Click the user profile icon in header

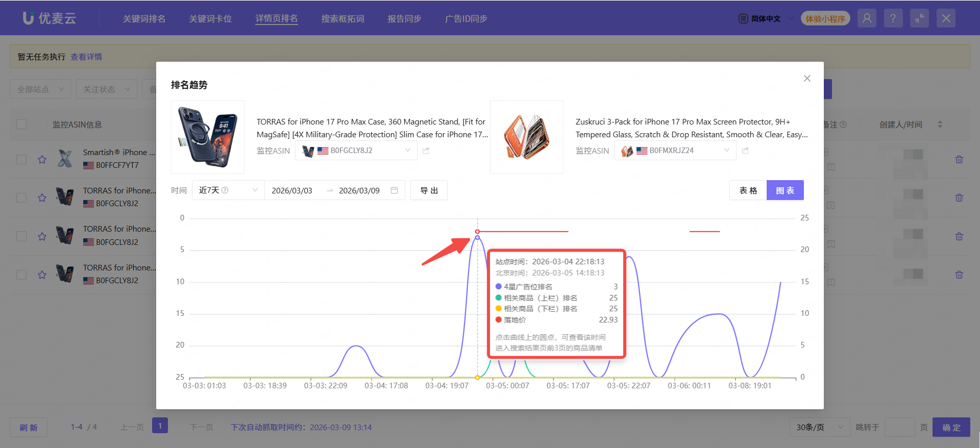(867, 18)
